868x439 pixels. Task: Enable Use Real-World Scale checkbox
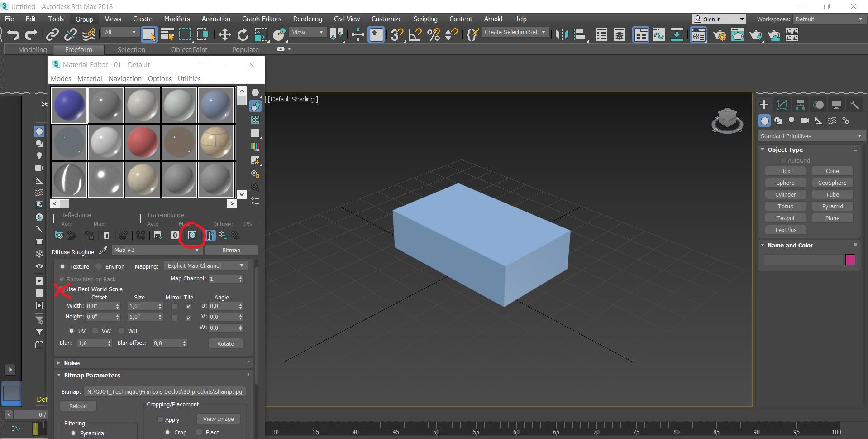62,289
